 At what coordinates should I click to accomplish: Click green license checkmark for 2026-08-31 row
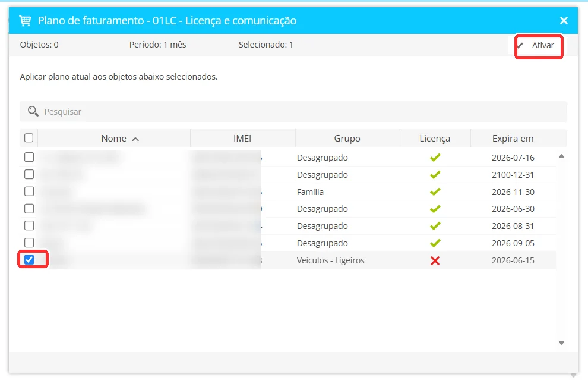point(435,226)
